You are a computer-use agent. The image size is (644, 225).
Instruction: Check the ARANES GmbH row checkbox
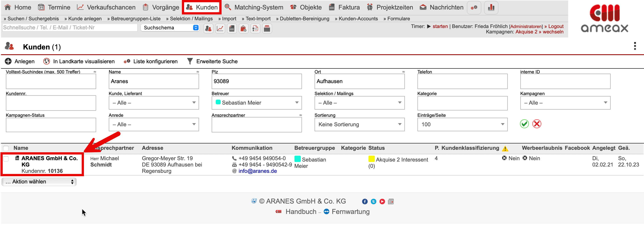[x=6, y=159]
